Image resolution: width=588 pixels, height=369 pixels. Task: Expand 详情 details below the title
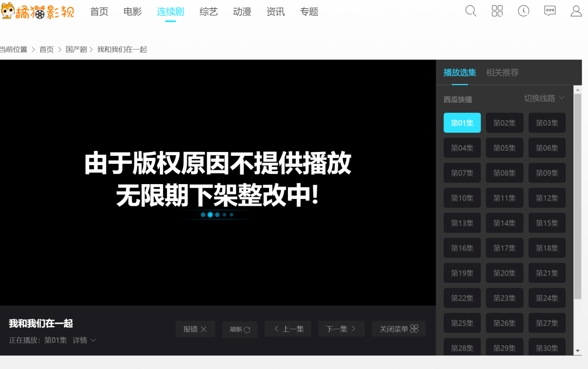(x=84, y=340)
